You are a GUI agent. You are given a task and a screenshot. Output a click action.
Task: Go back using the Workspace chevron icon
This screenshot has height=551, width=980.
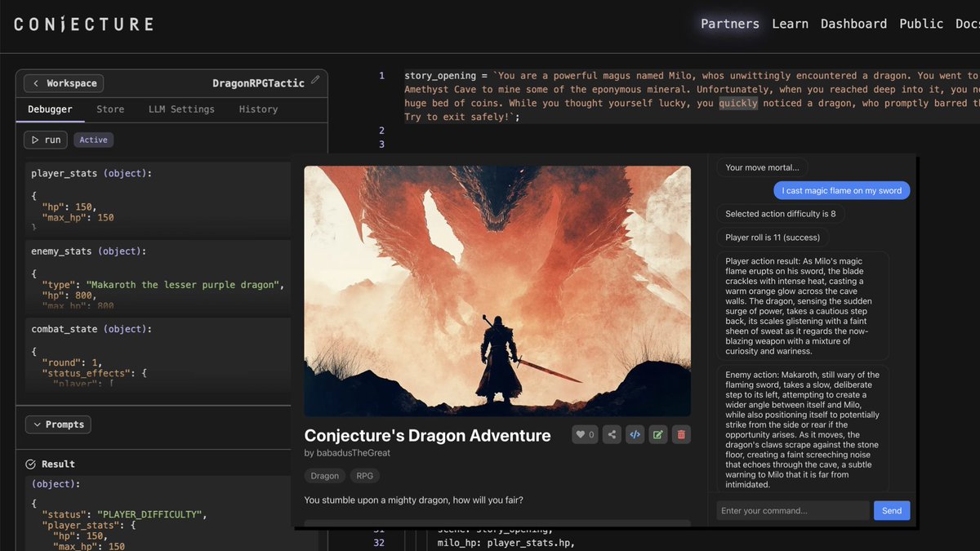click(36, 82)
